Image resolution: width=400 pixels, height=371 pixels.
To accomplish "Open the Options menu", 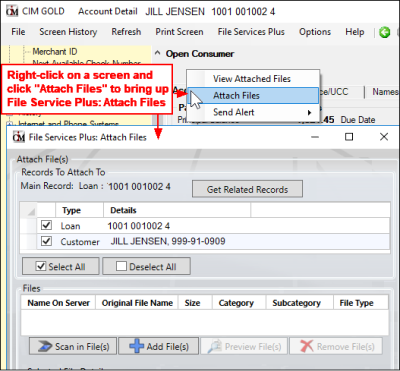I will point(315,32).
